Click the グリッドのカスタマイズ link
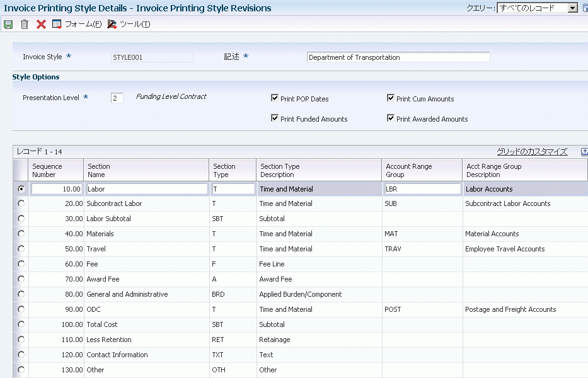588x378 pixels. click(x=532, y=152)
